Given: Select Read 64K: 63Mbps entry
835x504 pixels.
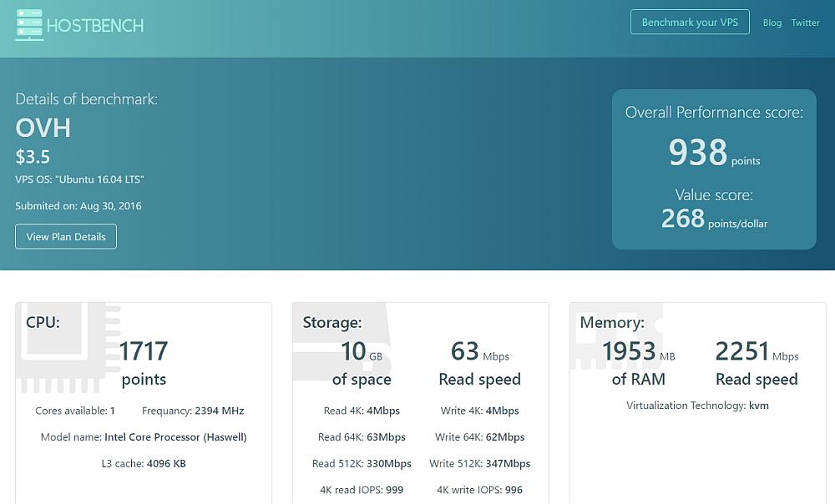Looking at the screenshot, I should [x=362, y=437].
